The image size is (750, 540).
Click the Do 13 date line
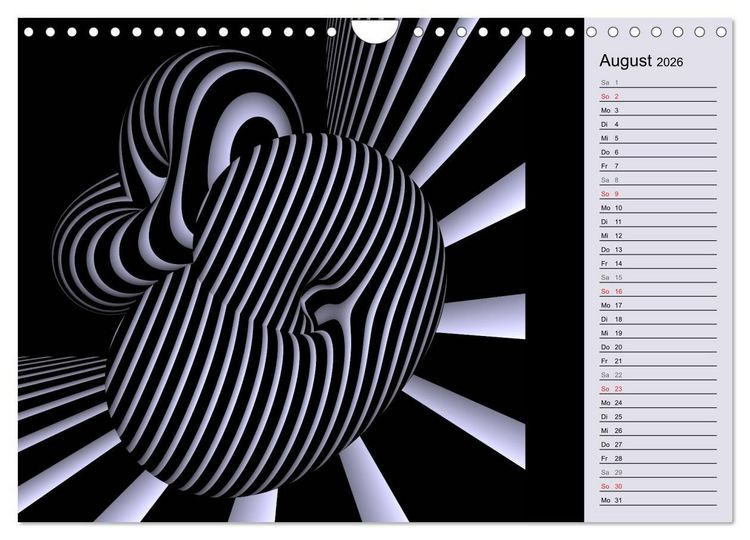point(658,249)
